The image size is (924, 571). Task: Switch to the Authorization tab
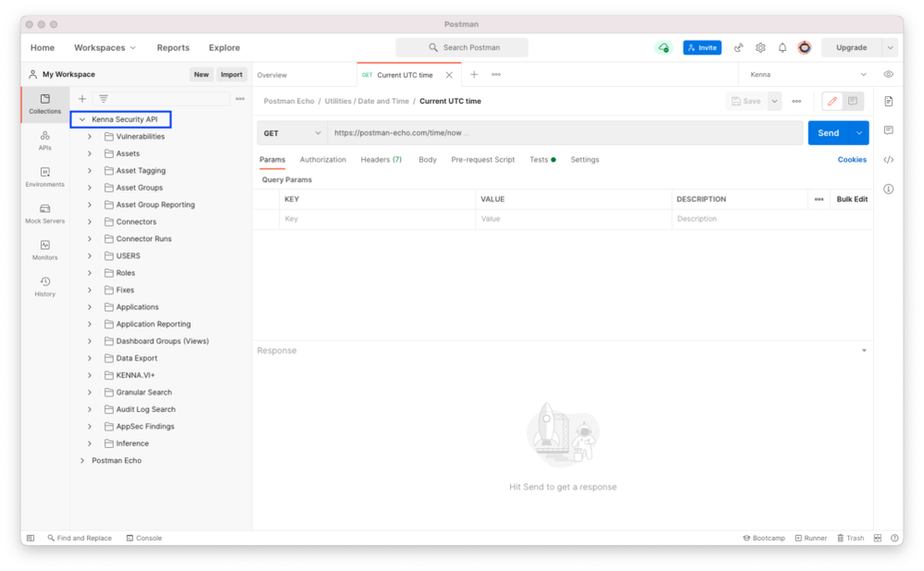point(323,160)
